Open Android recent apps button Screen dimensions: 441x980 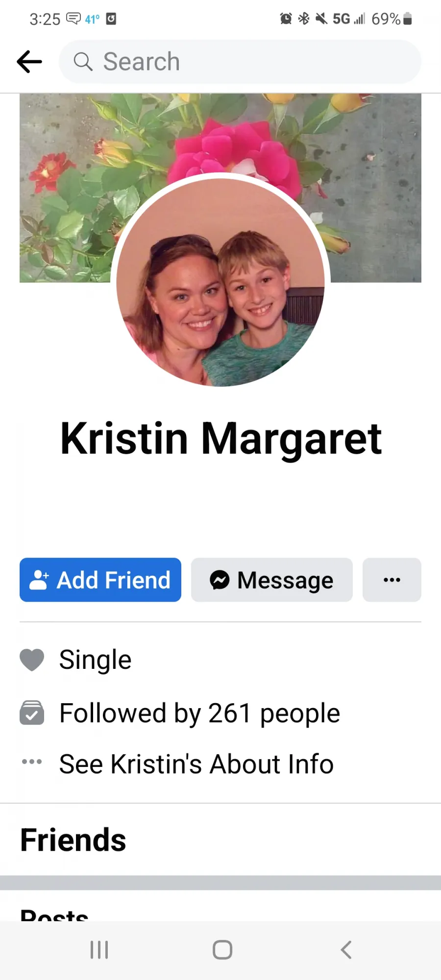tap(99, 950)
